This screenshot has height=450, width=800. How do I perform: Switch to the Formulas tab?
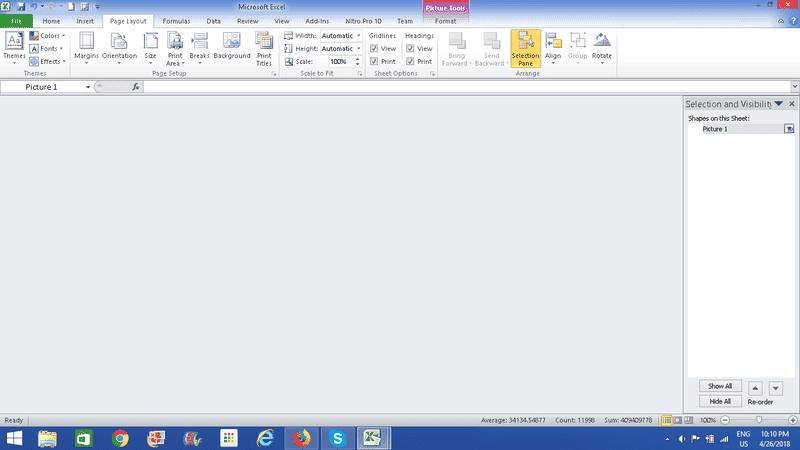click(176, 21)
